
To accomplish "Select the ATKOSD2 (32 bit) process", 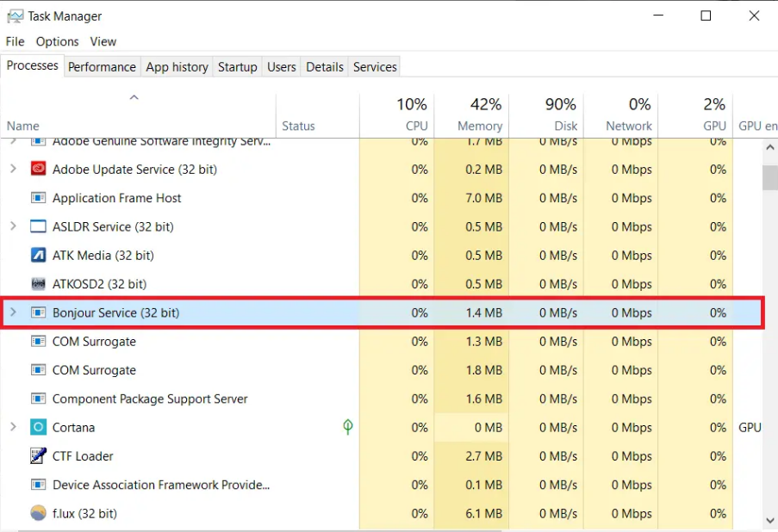I will point(99,284).
